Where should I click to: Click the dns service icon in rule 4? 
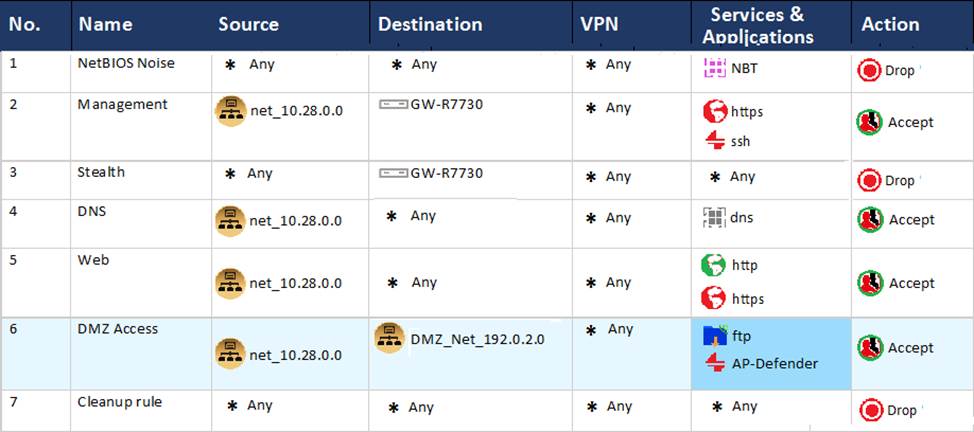click(x=714, y=216)
